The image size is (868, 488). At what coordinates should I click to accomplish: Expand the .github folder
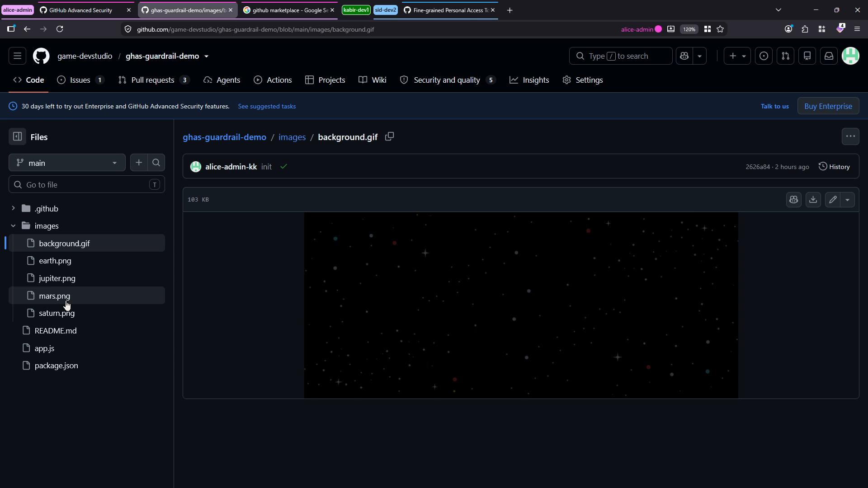(x=13, y=208)
